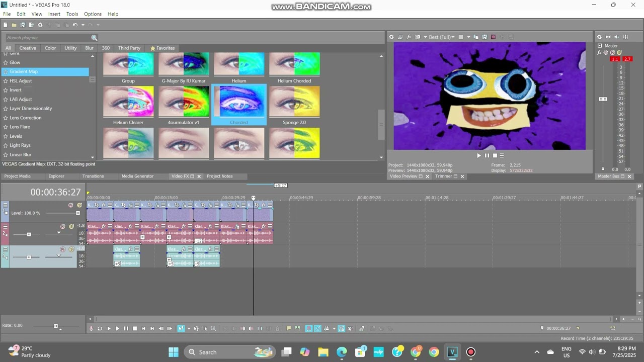Image resolution: width=644 pixels, height=362 pixels.
Task: Filter plug-ins by Creative category
Action: pos(28,48)
